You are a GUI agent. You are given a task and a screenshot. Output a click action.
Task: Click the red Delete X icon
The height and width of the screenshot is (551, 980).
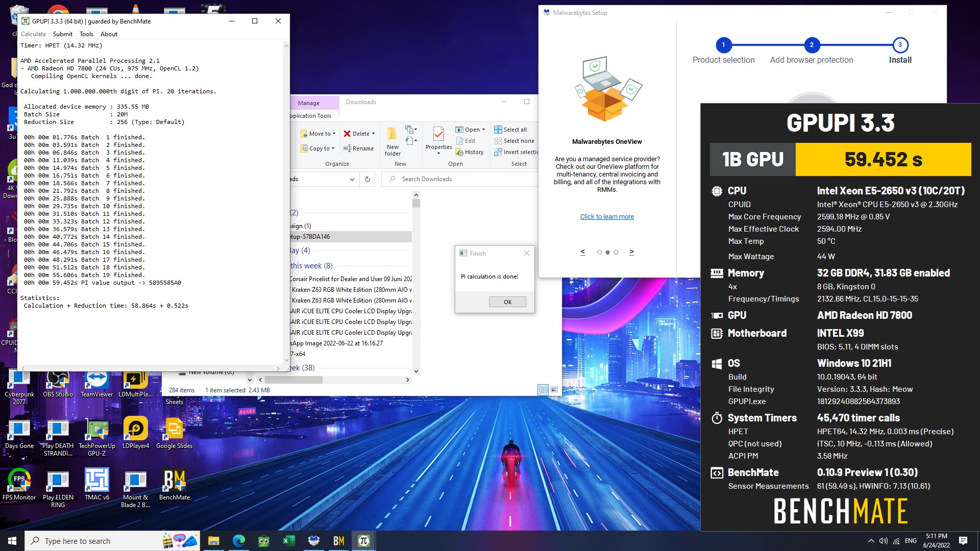(x=347, y=134)
